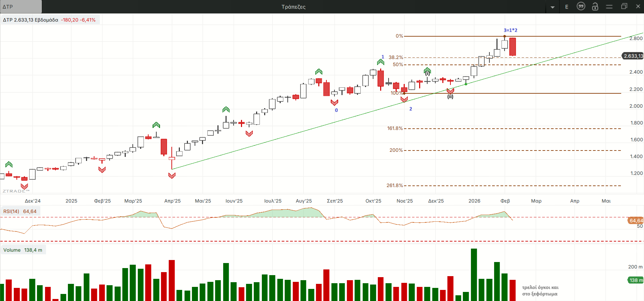This screenshot has width=644, height=301.
Task: Click the red down-arrow marker near Απρ'25 low
Action: [172, 176]
